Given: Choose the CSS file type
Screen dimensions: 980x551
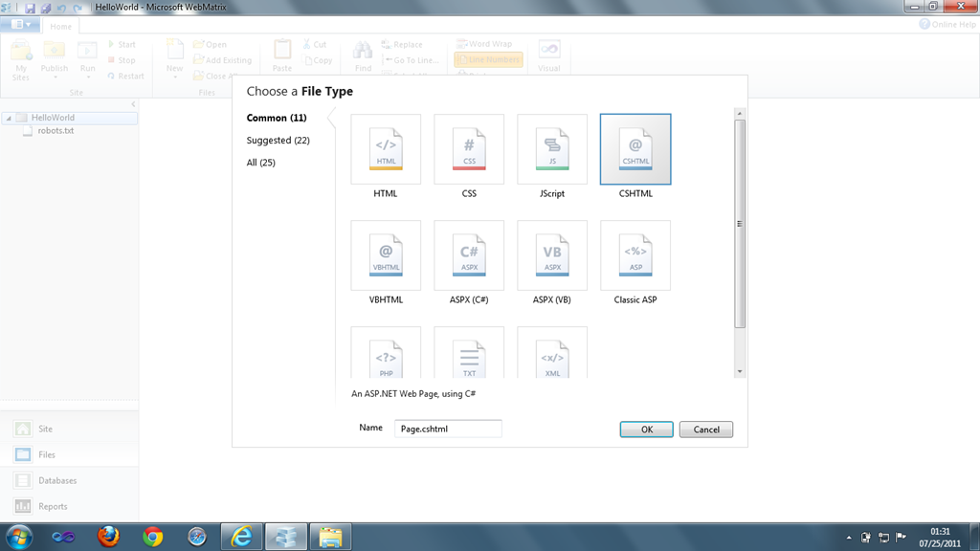Looking at the screenshot, I should pos(469,149).
